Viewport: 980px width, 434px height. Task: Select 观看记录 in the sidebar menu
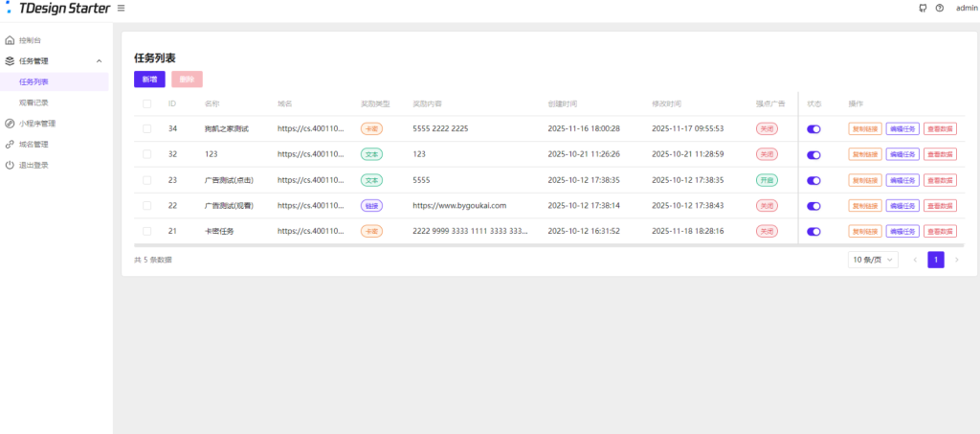click(33, 103)
